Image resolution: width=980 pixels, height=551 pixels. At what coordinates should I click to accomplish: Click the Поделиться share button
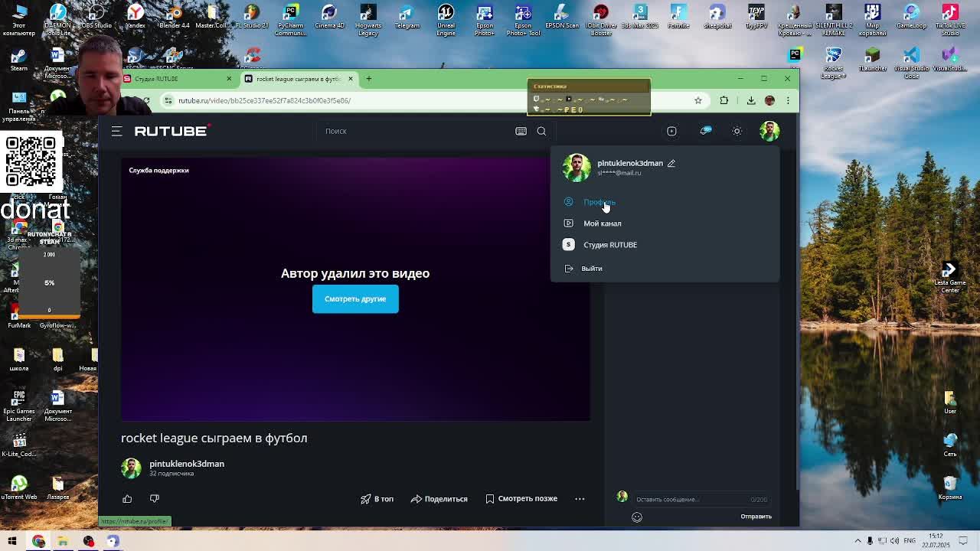pos(439,499)
